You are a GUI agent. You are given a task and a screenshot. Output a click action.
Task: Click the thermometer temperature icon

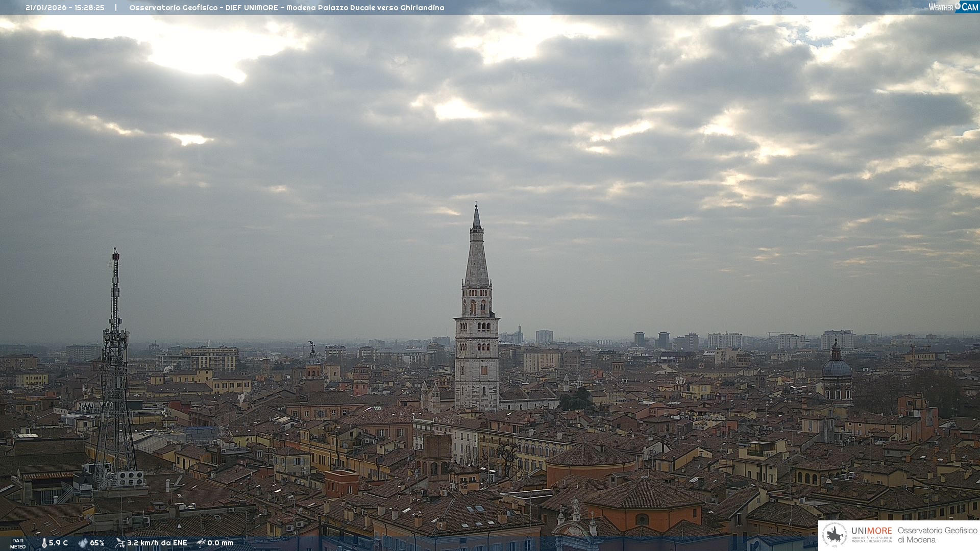[44, 543]
